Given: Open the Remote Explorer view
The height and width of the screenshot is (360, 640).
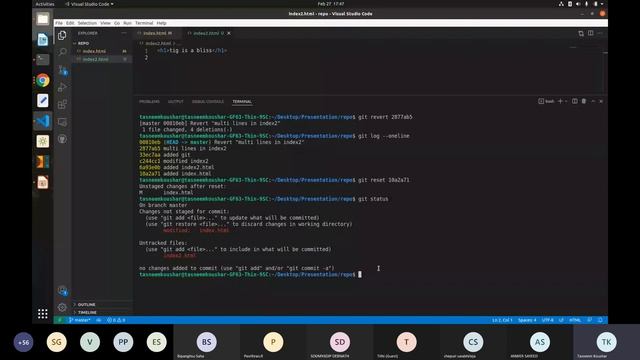Looking at the screenshot, I should [62, 122].
